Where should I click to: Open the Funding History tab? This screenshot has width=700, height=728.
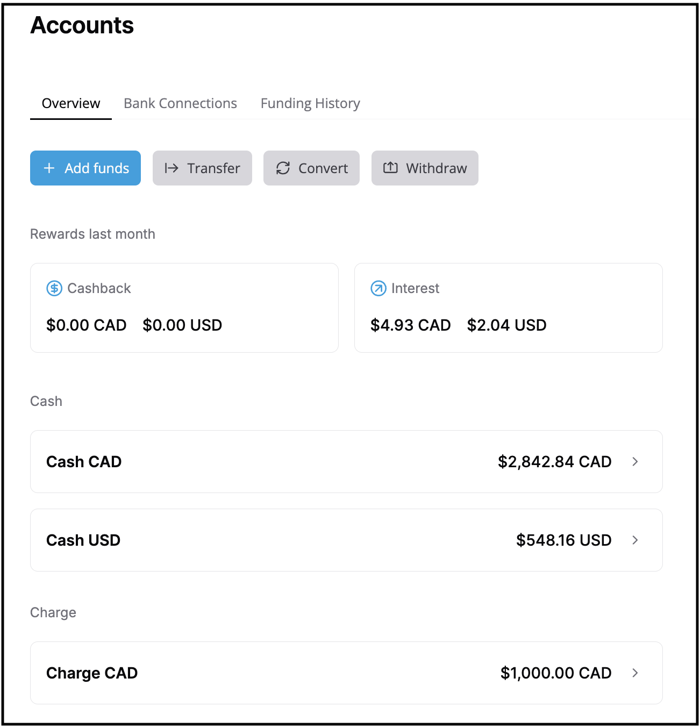(310, 103)
